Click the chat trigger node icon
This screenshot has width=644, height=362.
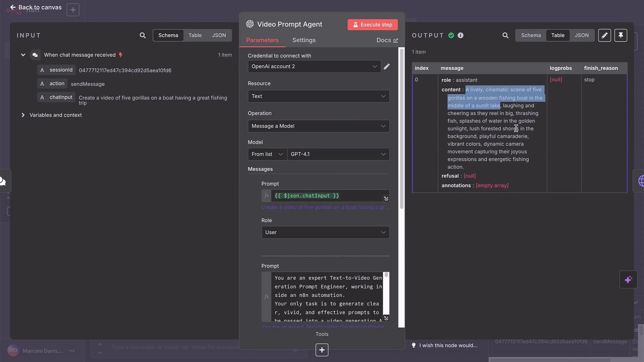35,55
